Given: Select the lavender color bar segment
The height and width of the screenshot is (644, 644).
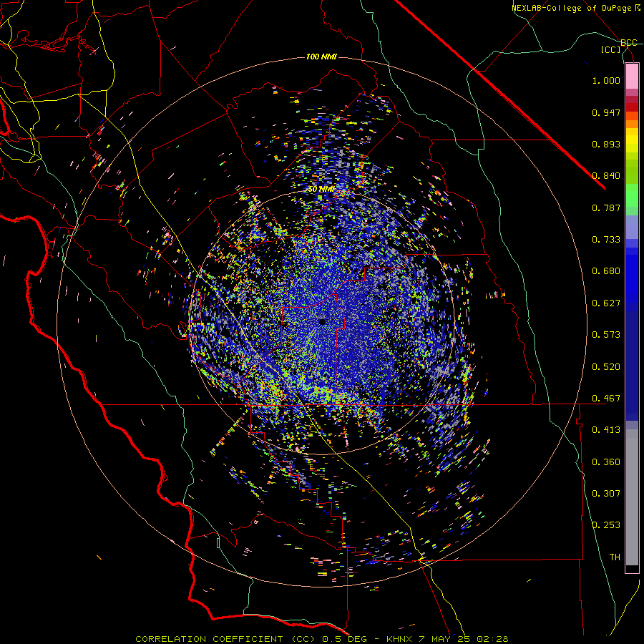Looking at the screenshot, I should (632, 228).
